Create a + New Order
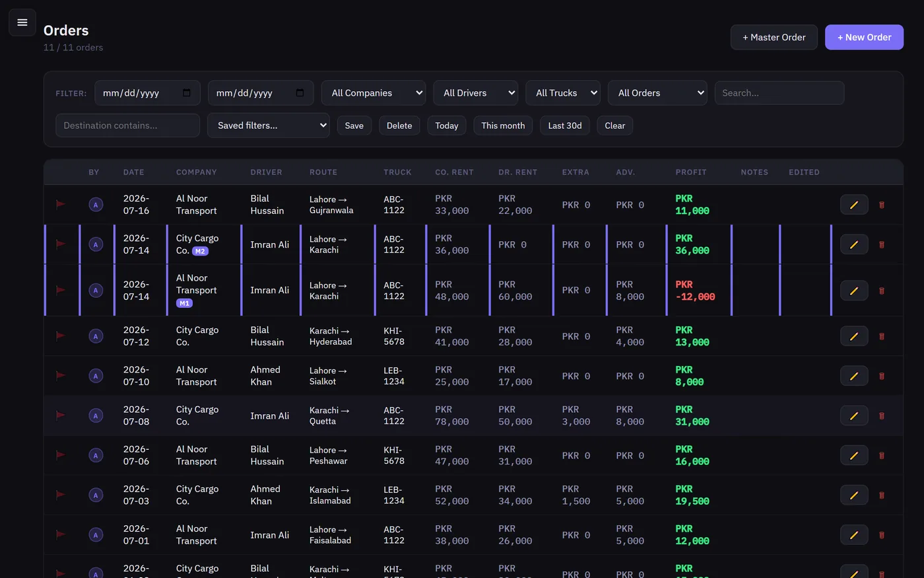 pos(864,38)
